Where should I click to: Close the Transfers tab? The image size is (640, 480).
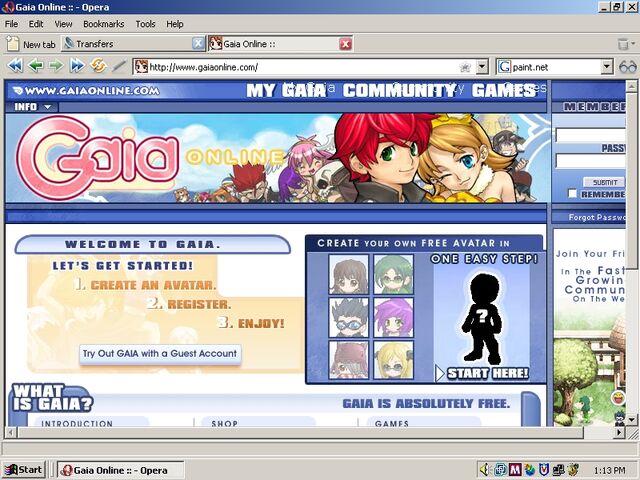point(198,43)
